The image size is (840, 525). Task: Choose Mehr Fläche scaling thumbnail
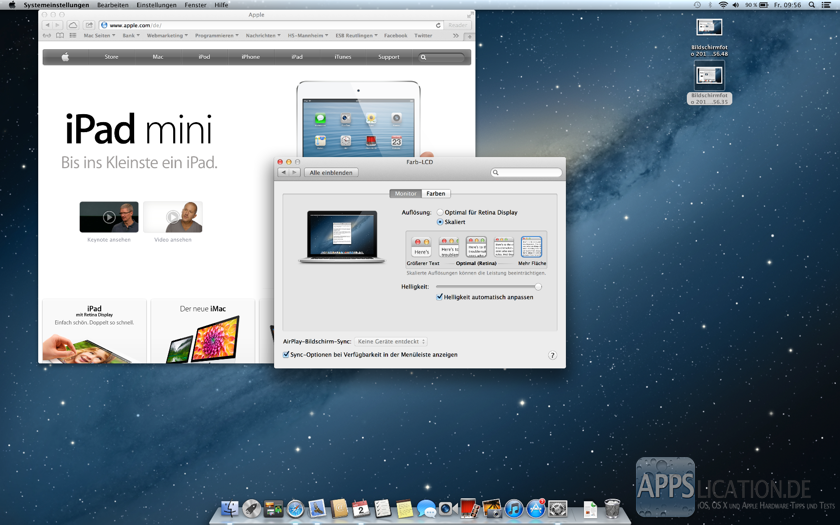531,248
